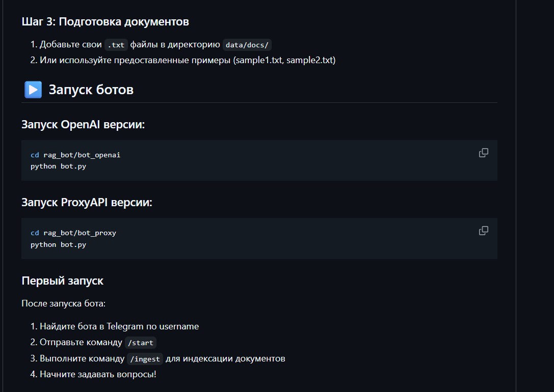Image resolution: width=554 pixels, height=392 pixels.
Task: Click the После запуска бота paragraph
Action: coord(63,303)
